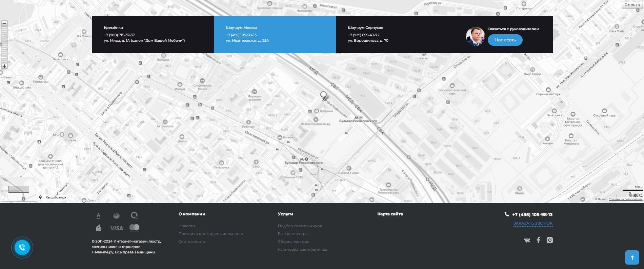The width and height of the screenshot is (644, 269).
Task: Click the scroll-to-top arrow button
Action: click(x=632, y=257)
